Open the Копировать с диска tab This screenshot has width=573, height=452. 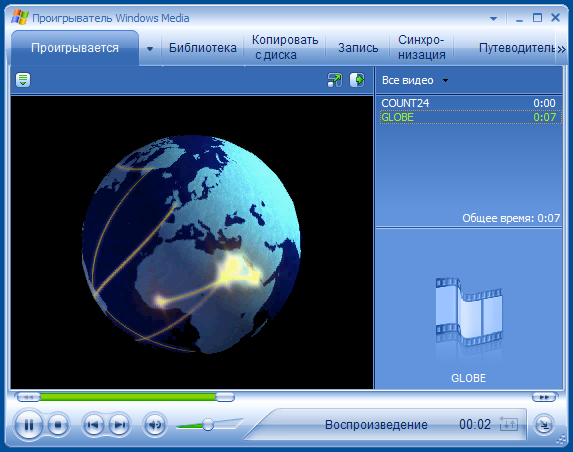point(285,48)
